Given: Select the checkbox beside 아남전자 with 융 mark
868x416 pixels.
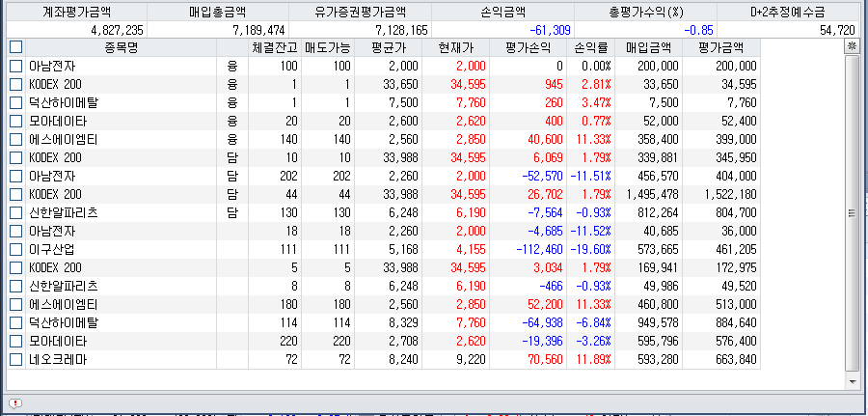Looking at the screenshot, I should point(15,66).
